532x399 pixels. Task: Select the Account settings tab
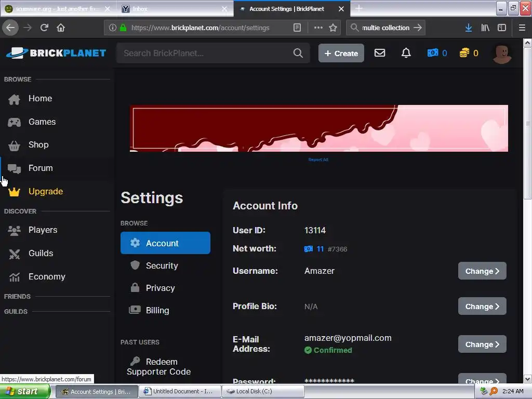pyautogui.click(x=165, y=243)
